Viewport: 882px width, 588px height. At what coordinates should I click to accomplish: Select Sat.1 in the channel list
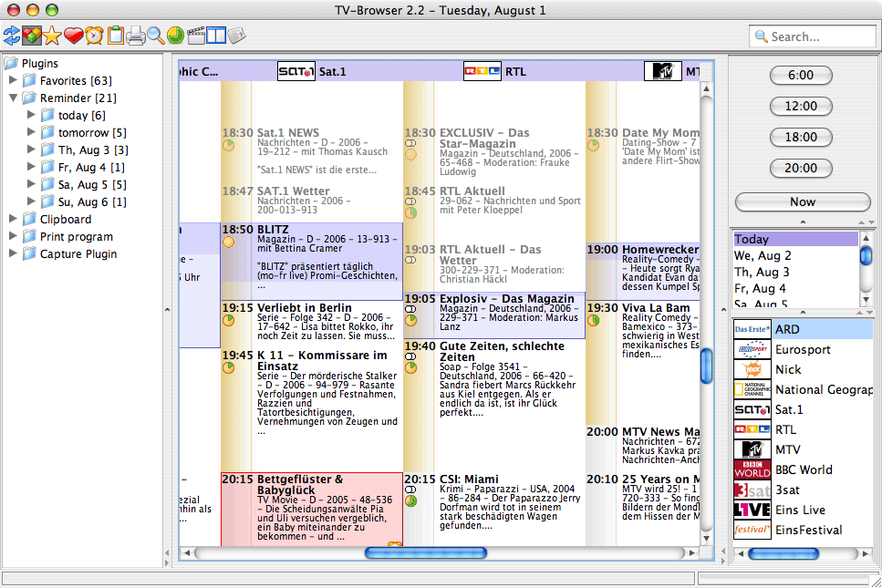(803, 410)
